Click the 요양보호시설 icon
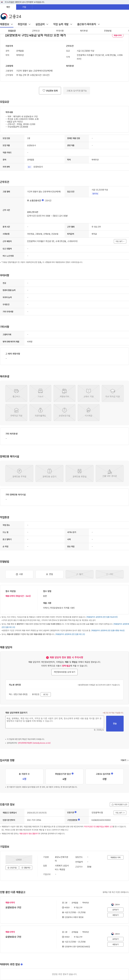129x980 pixels. tap(64, 412)
